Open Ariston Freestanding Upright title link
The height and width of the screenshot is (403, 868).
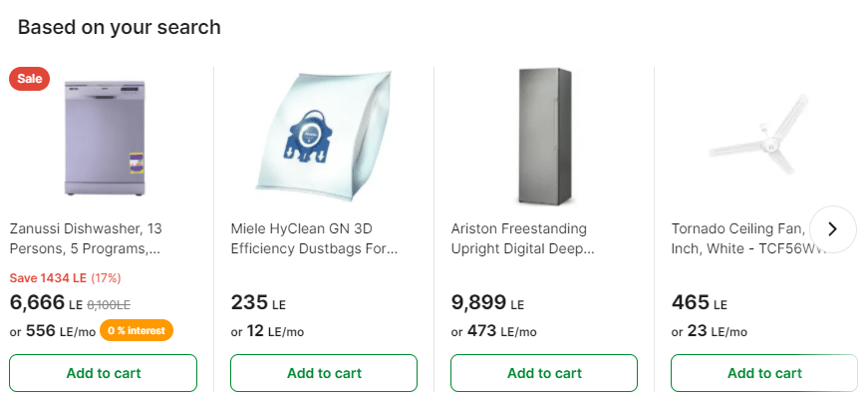coord(522,238)
